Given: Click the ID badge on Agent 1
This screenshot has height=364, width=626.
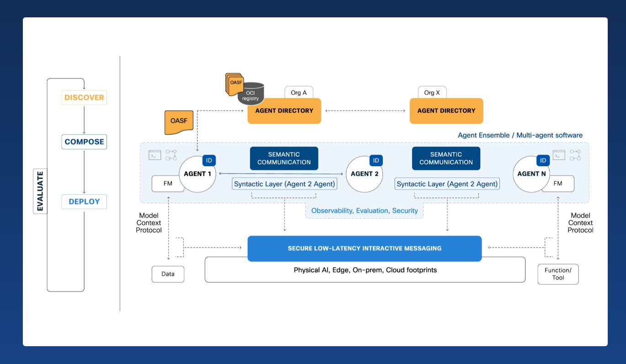Looking at the screenshot, I should (x=209, y=160).
